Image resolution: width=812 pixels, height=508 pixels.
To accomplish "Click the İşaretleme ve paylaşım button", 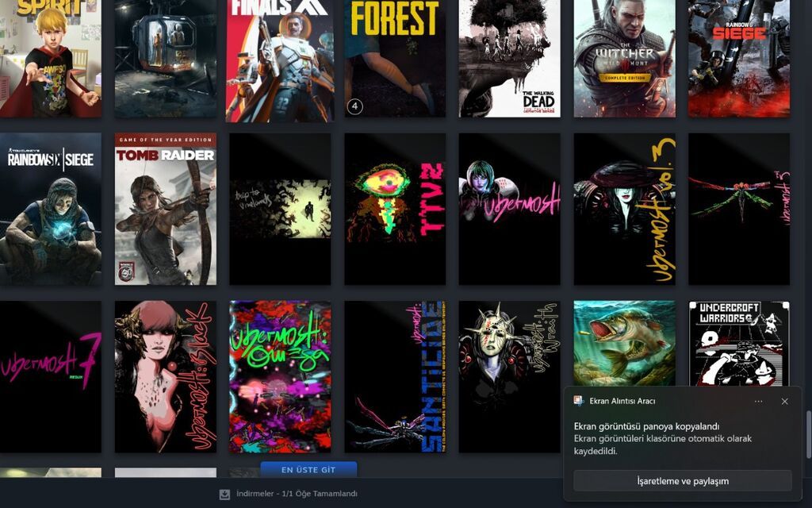I will click(x=683, y=481).
